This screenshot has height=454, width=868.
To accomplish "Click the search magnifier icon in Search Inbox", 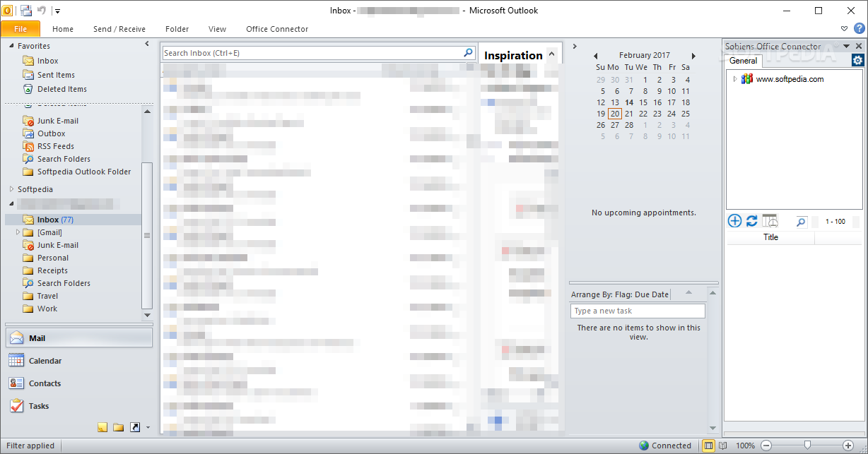I will click(468, 52).
